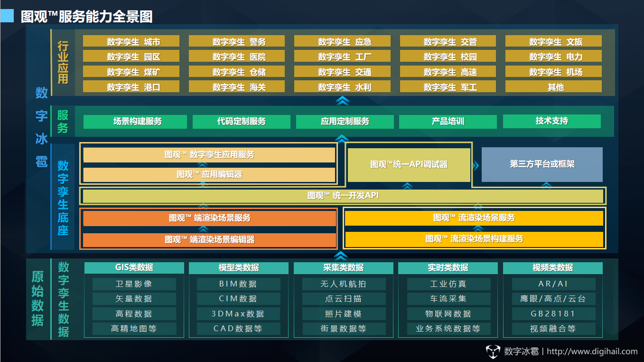Click up chevron below 行业应用 panel
This screenshot has height=362, width=644.
[x=342, y=100]
